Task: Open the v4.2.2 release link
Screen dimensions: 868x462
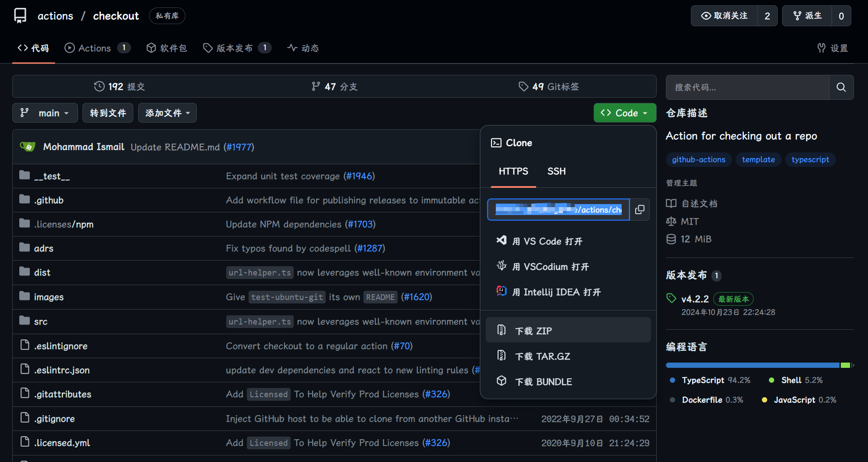Action: tap(695, 299)
